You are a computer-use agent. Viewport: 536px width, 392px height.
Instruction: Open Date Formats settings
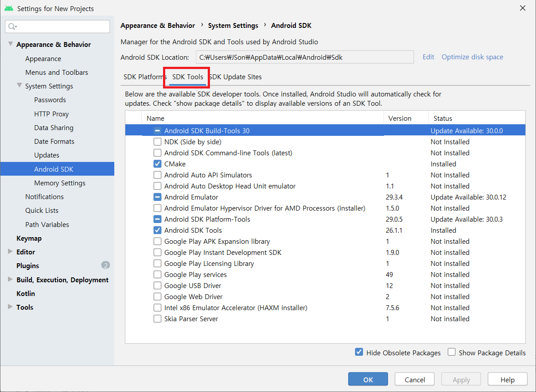[54, 142]
